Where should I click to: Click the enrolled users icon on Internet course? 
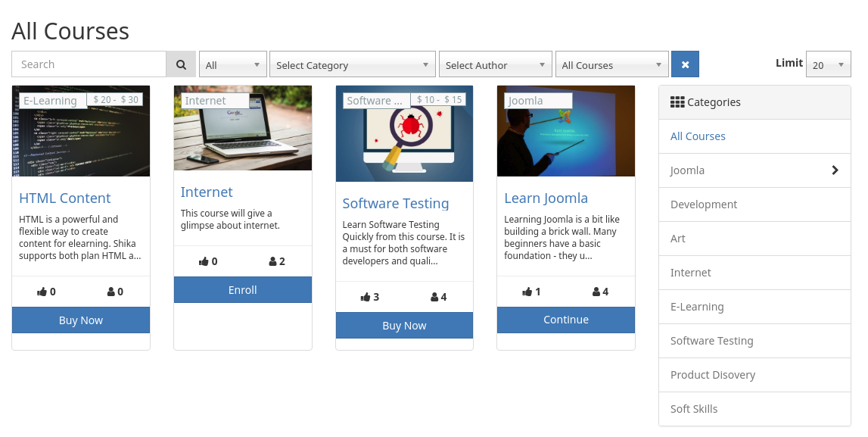click(272, 261)
